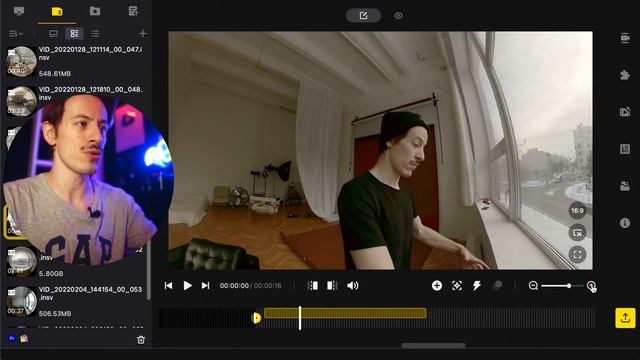Select the yellow local files tab
This screenshot has width=640, height=360.
click(x=57, y=11)
